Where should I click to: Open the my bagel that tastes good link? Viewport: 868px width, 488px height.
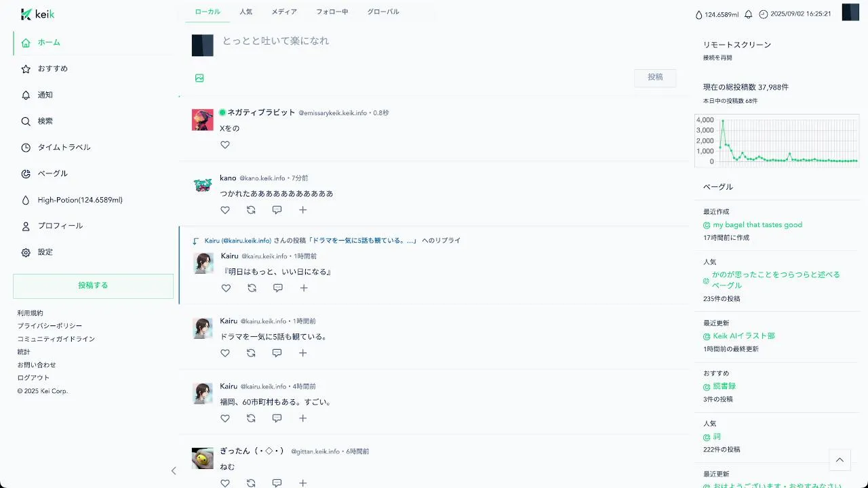757,224
